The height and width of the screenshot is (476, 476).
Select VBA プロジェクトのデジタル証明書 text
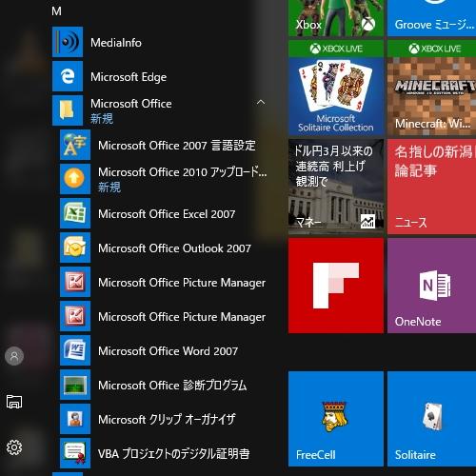[x=174, y=454]
